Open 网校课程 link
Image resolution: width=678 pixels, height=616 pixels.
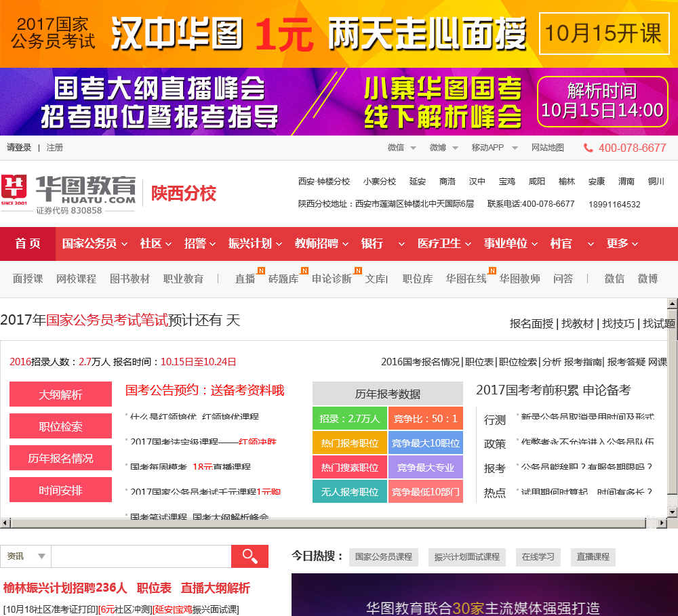(76, 279)
